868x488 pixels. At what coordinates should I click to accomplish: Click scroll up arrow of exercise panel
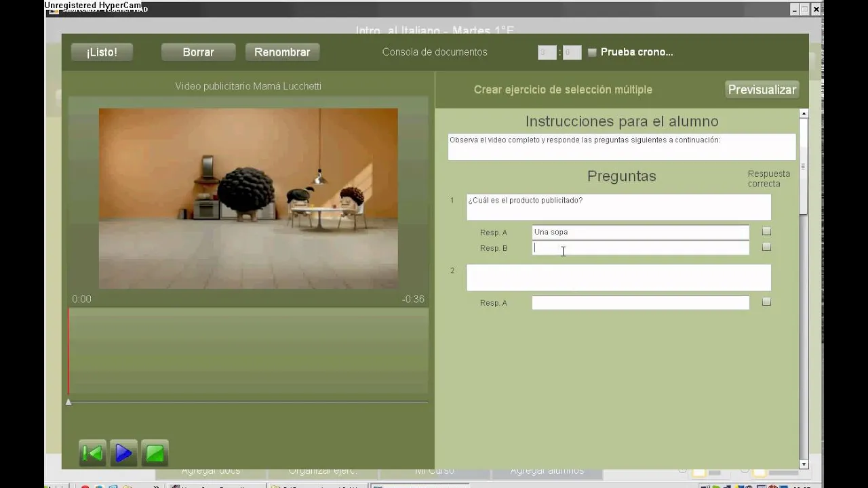click(x=804, y=113)
